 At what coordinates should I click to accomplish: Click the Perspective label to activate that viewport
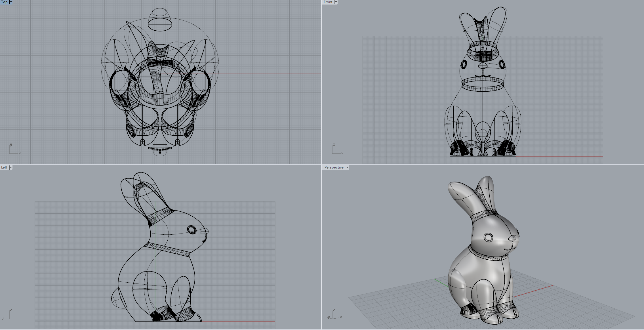pos(334,167)
